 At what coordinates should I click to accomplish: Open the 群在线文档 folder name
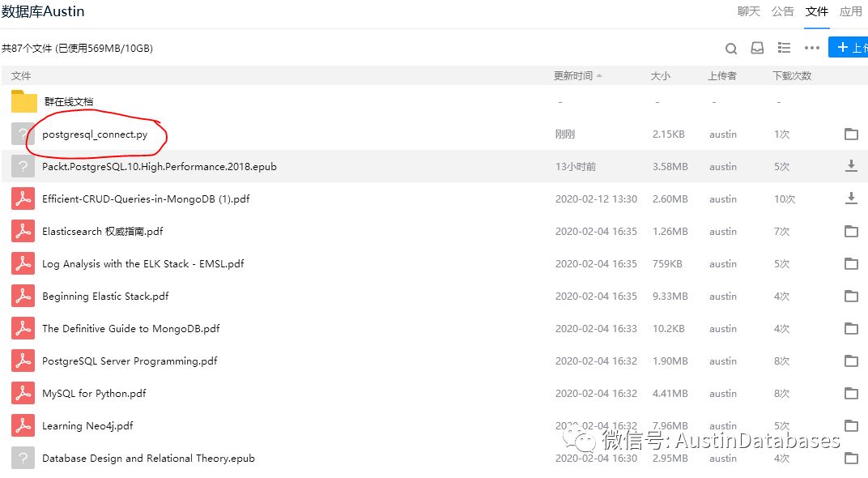[x=69, y=102]
